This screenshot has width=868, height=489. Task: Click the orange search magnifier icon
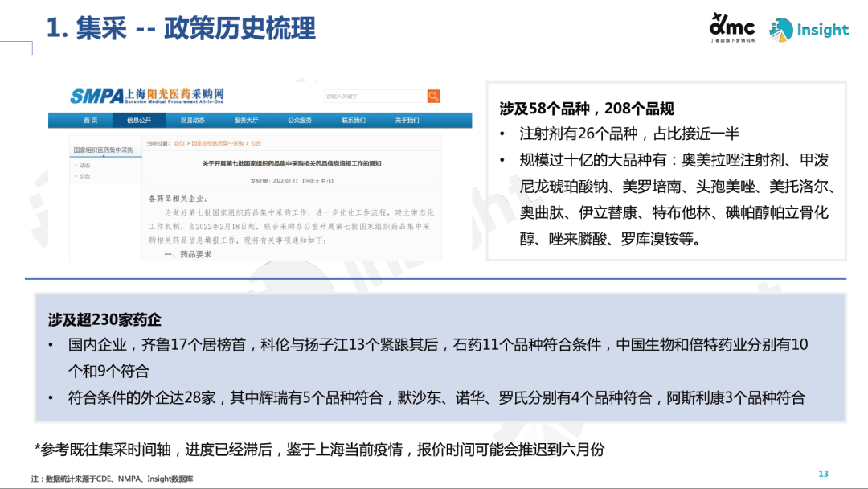pyautogui.click(x=433, y=96)
